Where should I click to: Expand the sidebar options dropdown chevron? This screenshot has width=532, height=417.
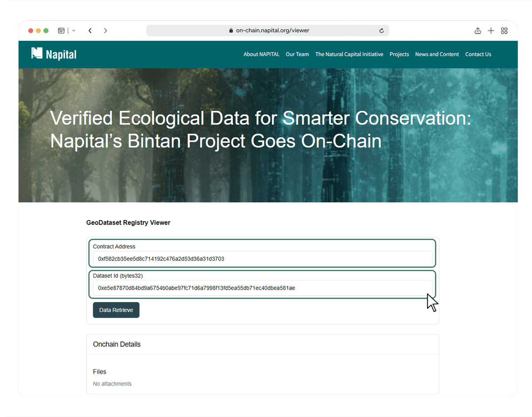[74, 31]
